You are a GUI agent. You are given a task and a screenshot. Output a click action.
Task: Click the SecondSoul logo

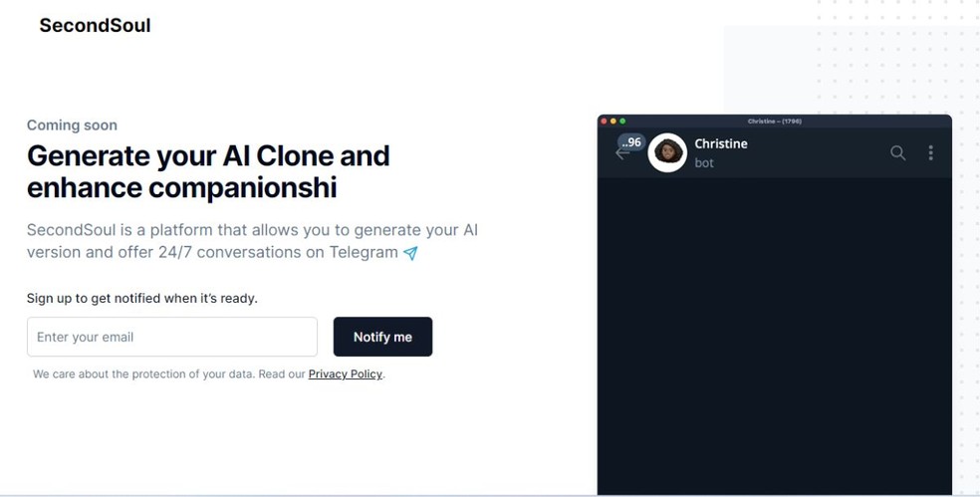tap(95, 26)
